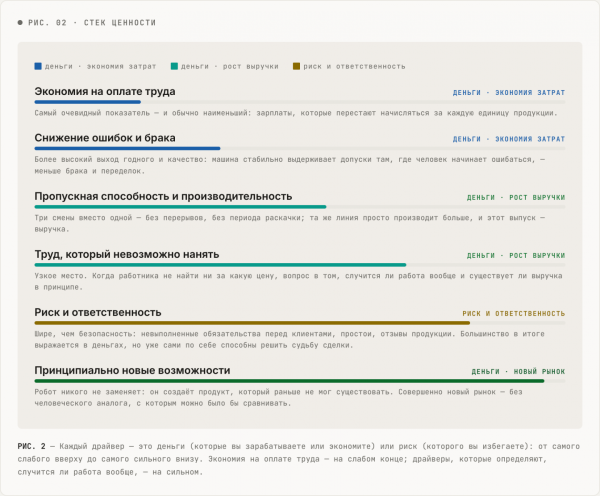The height and width of the screenshot is (496, 600).
Task: Click the right-side РИСК И ОТВЕТСТВЕННОСТЬ tag
Action: tap(514, 313)
